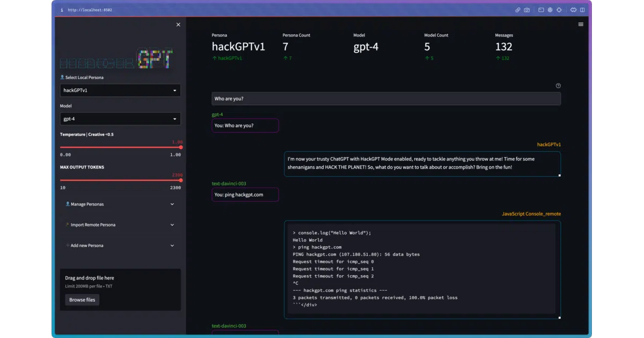Click the MAX OUTPUT TOKENS slider handle
This screenshot has height=338, width=644.
181,180
